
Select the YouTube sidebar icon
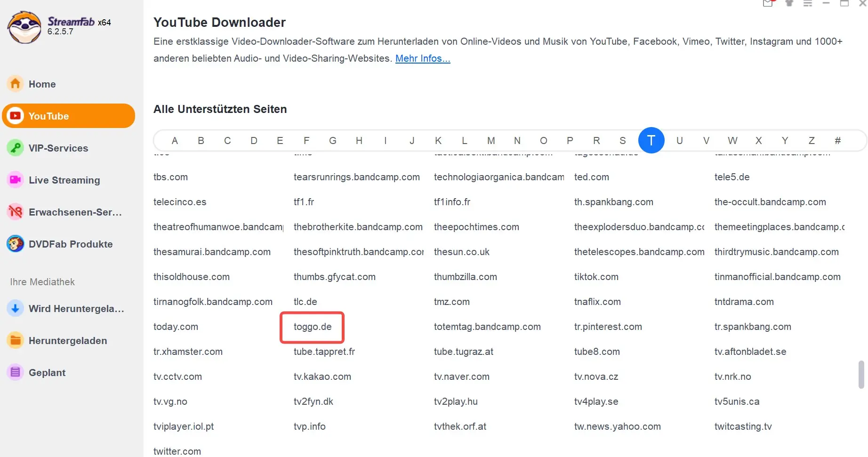click(16, 116)
